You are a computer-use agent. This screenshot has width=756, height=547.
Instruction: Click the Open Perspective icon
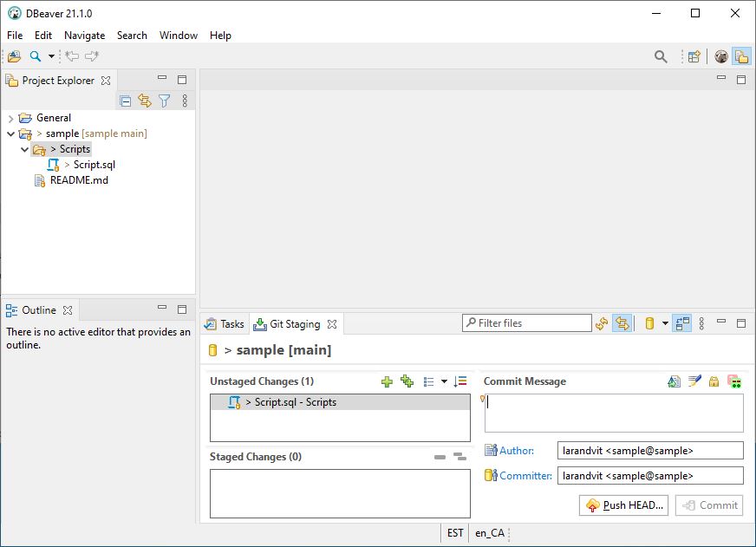[x=694, y=56]
